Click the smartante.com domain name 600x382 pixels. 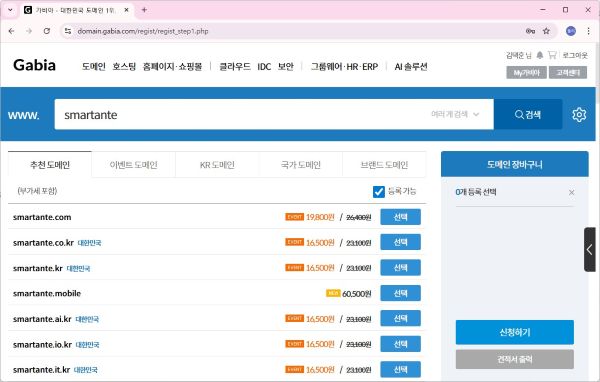[42, 217]
